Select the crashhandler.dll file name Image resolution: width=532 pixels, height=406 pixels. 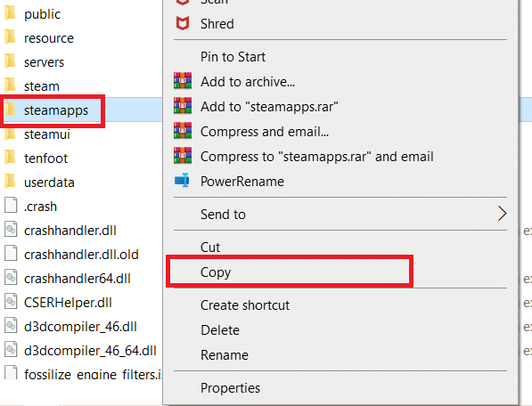tap(70, 231)
